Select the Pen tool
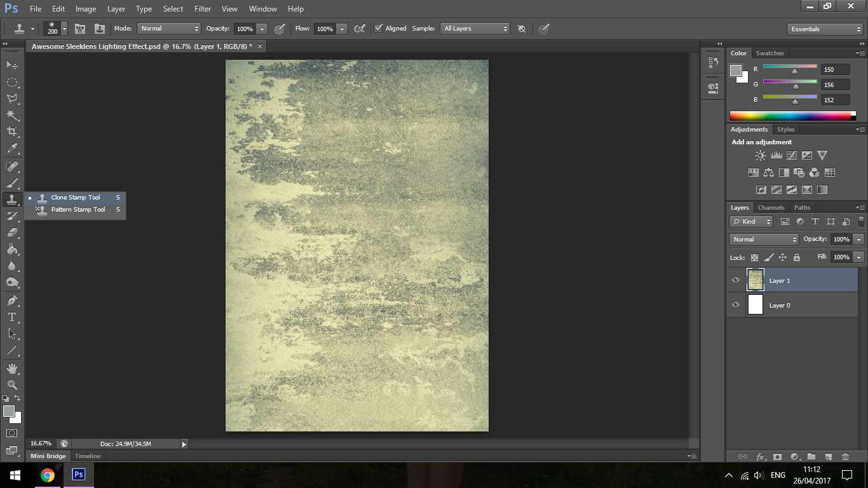Image resolution: width=868 pixels, height=488 pixels. pos(12,300)
